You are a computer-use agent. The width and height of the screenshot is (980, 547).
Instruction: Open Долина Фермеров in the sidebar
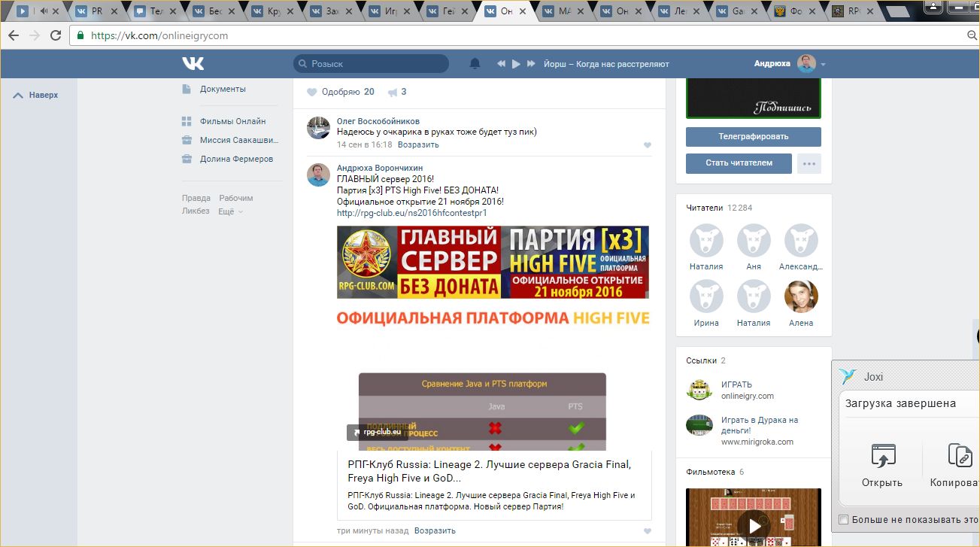236,159
